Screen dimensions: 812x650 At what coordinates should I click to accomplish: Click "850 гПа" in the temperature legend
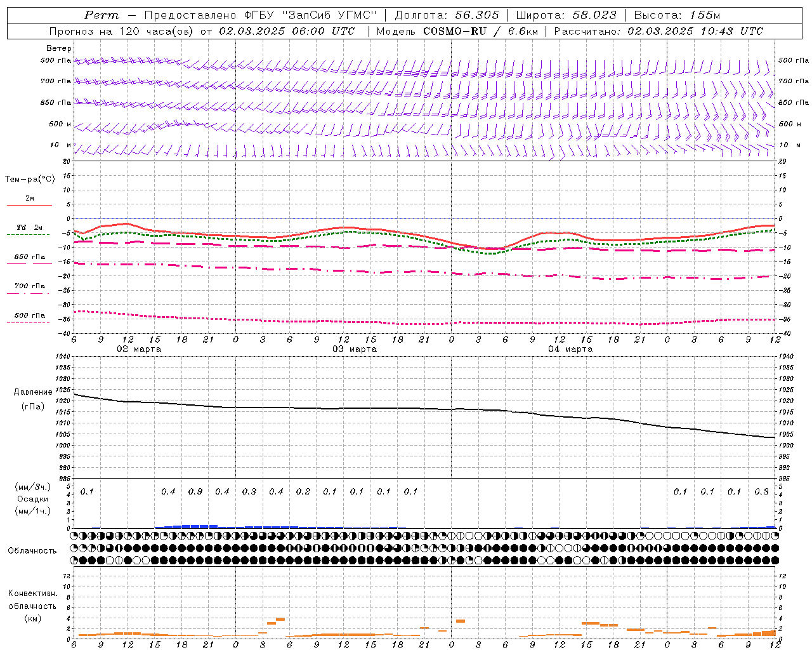point(30,257)
